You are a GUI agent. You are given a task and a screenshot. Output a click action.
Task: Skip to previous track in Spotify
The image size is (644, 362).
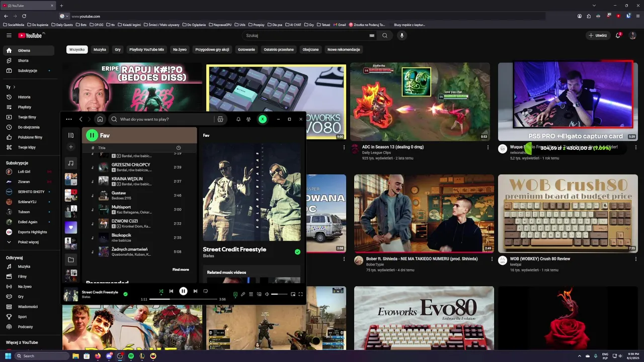pos(171,291)
